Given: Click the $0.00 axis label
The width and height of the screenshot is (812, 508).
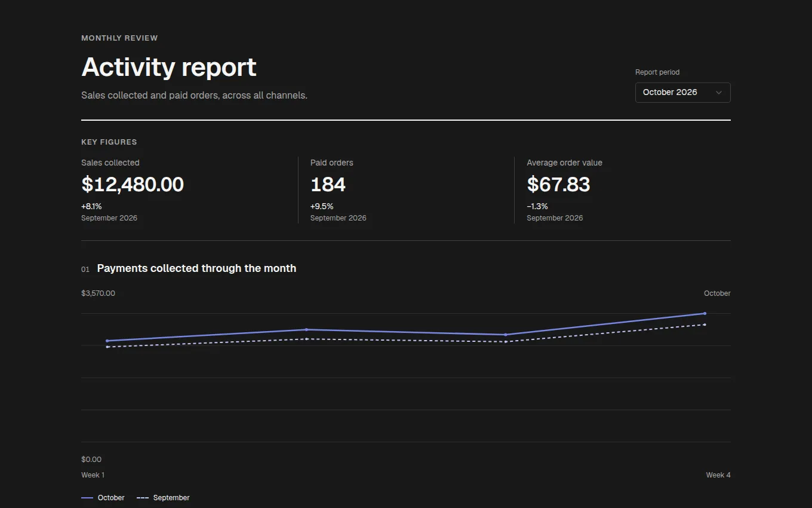Looking at the screenshot, I should (91, 460).
